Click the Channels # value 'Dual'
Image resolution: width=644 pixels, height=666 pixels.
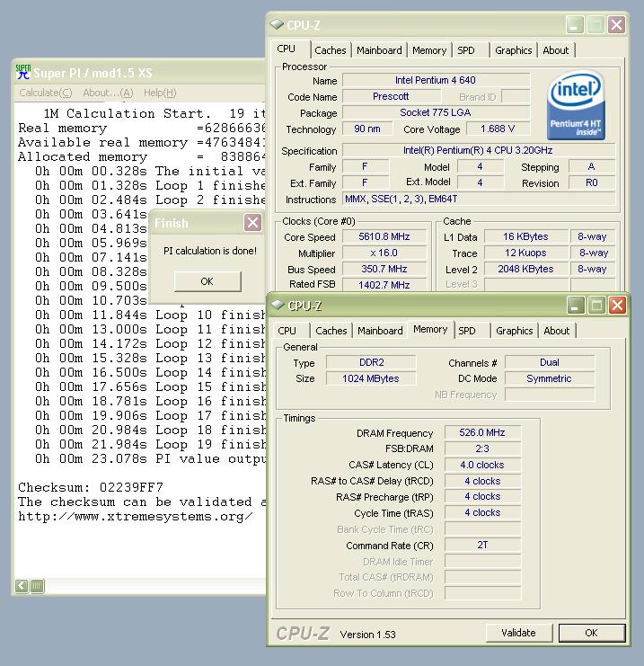point(550,362)
